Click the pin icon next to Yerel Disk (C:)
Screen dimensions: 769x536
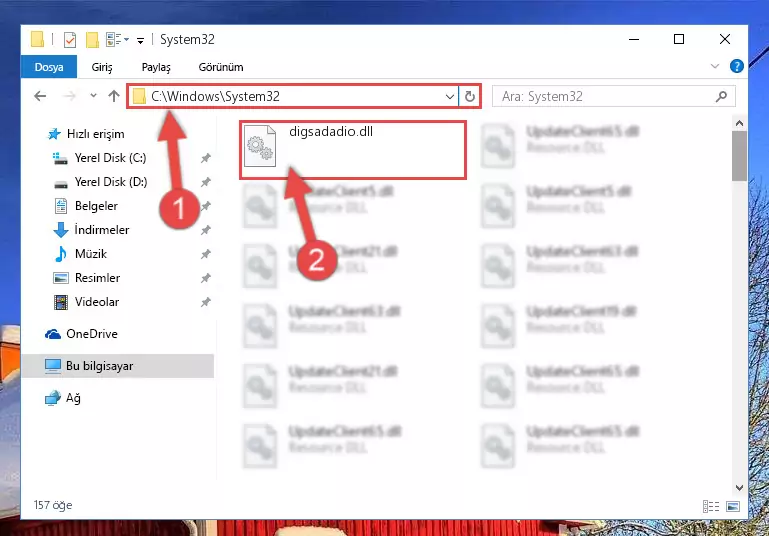click(x=205, y=158)
